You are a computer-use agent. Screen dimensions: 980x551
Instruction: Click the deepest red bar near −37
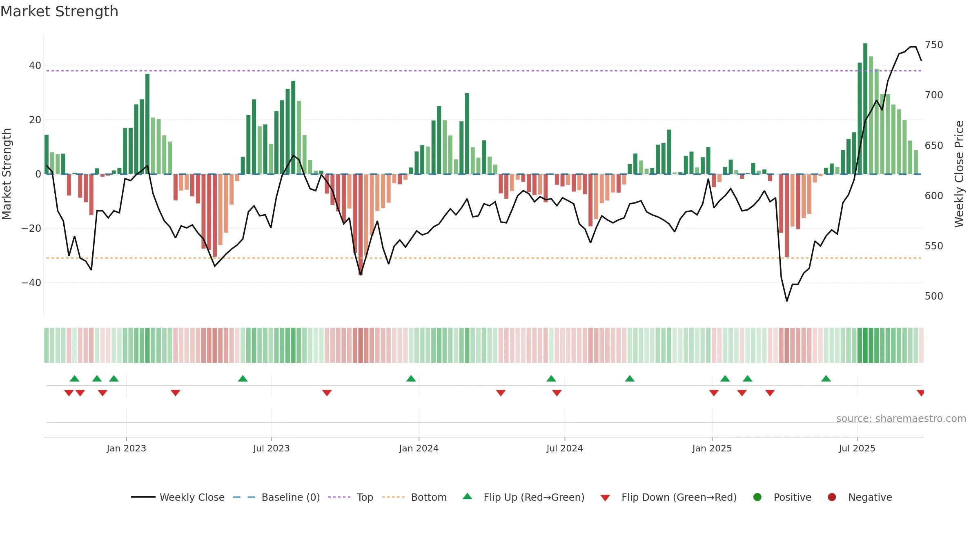pos(361,224)
